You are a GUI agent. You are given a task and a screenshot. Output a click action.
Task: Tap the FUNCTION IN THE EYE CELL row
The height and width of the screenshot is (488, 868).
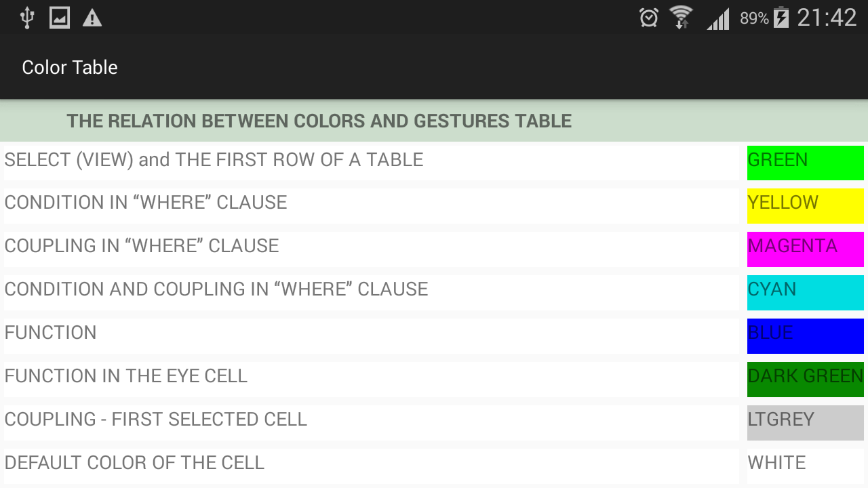tap(371, 378)
